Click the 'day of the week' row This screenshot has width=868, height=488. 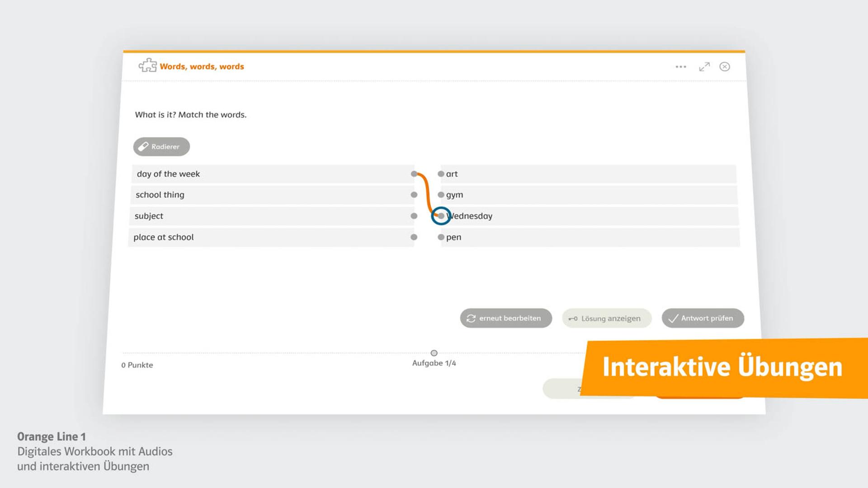point(274,174)
